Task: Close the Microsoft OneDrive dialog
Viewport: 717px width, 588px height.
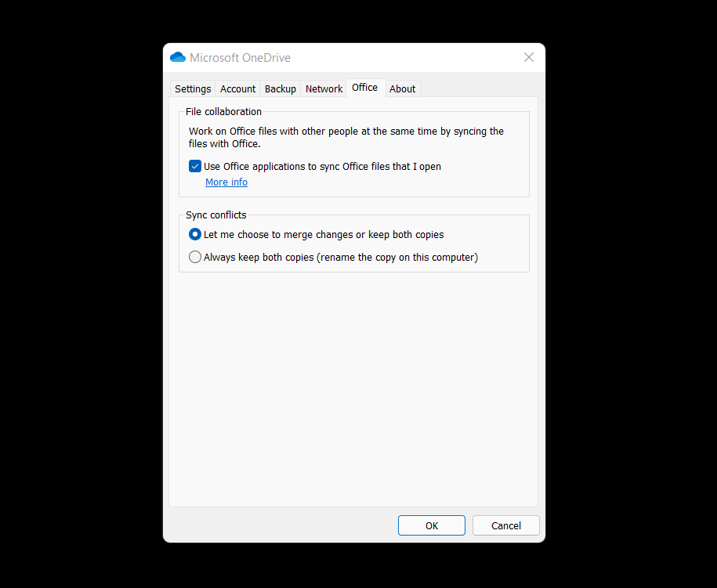Action: (529, 58)
